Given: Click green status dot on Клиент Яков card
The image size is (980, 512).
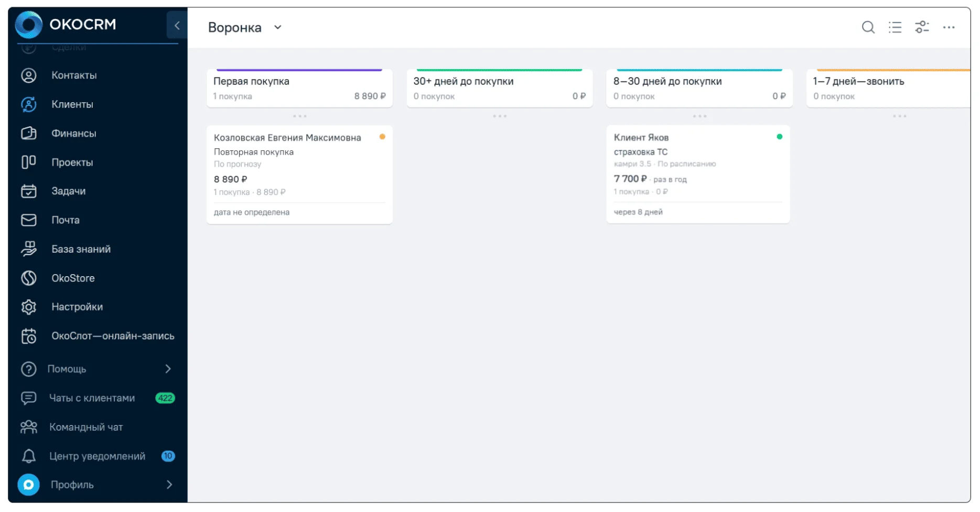Looking at the screenshot, I should click(780, 137).
